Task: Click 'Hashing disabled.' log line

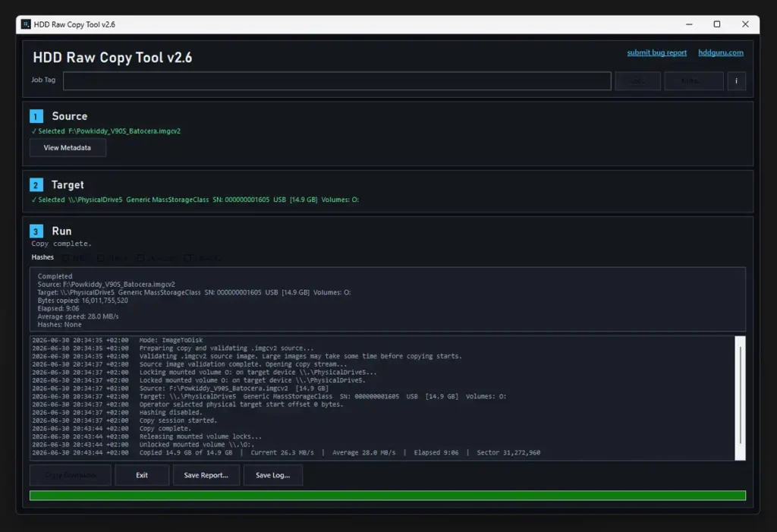Action: tap(117, 413)
